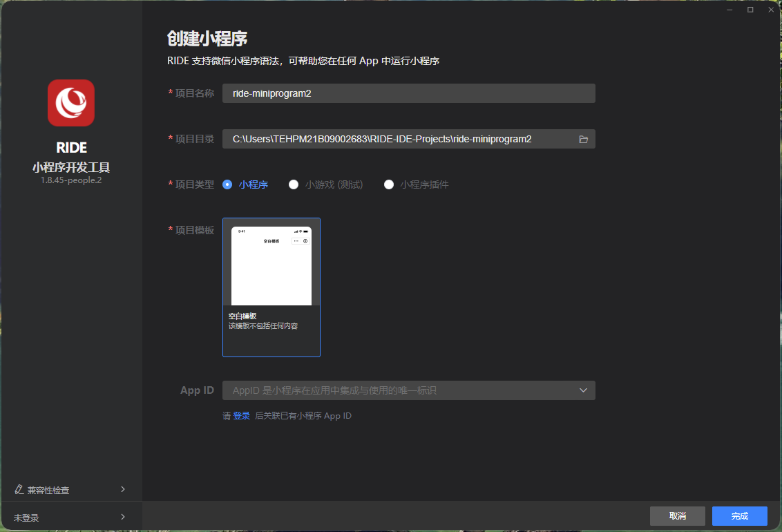Viewport: 782px width, 532px height.
Task: Select the 小游戏 (测试) radio option
Action: click(x=294, y=184)
